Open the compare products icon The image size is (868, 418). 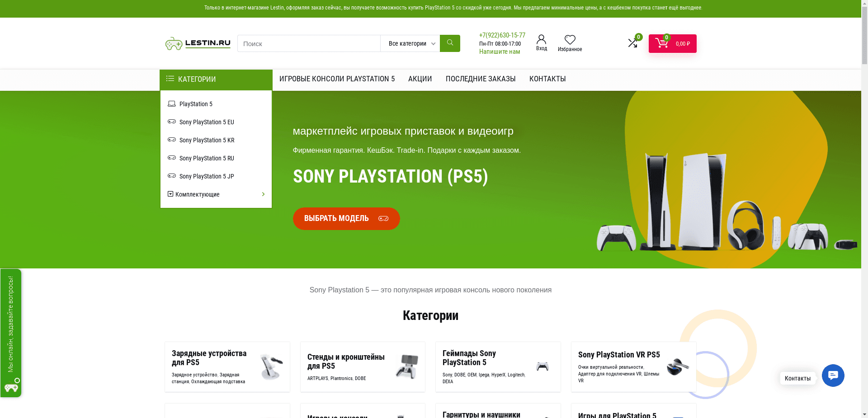coord(632,43)
